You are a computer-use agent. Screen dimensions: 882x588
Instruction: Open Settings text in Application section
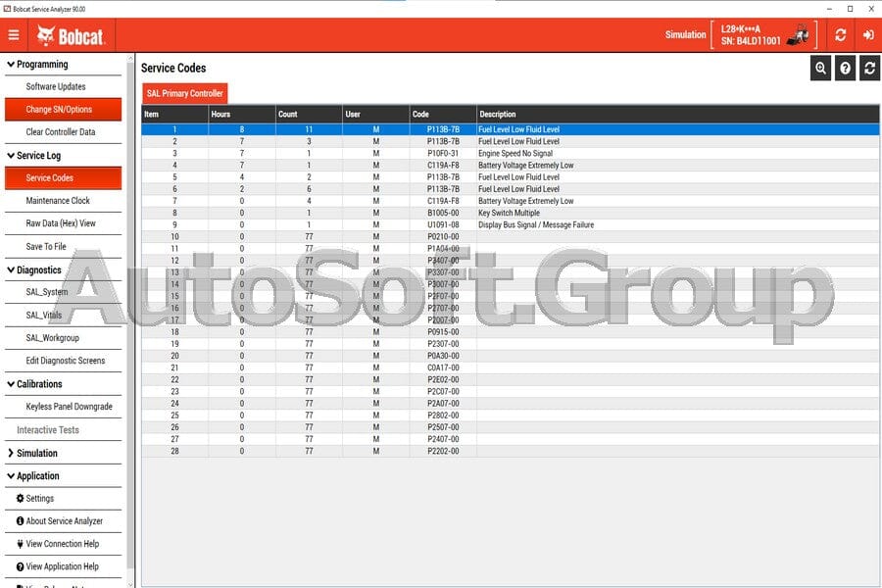point(40,499)
